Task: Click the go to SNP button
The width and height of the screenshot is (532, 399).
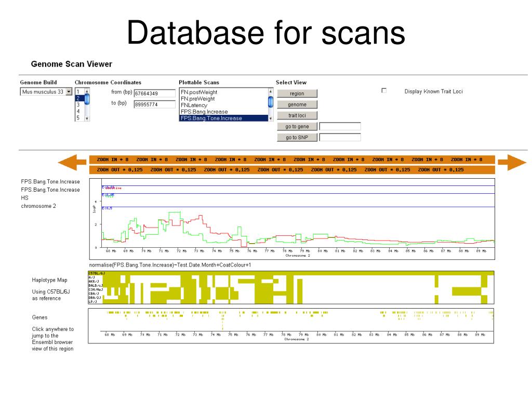Action: [297, 138]
